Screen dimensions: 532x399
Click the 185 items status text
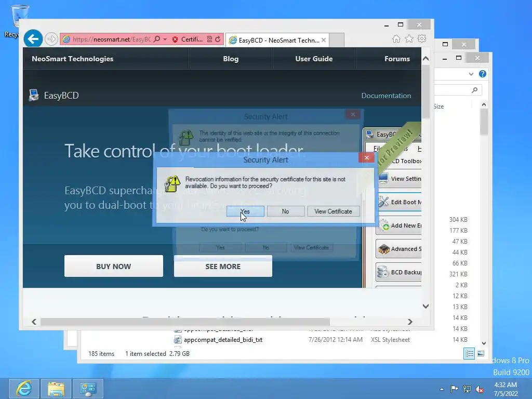tap(101, 353)
